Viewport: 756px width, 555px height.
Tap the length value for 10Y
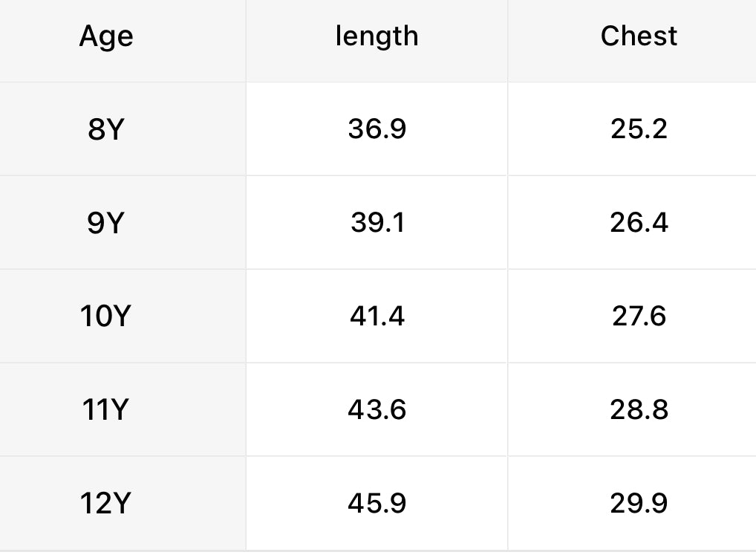tap(377, 317)
